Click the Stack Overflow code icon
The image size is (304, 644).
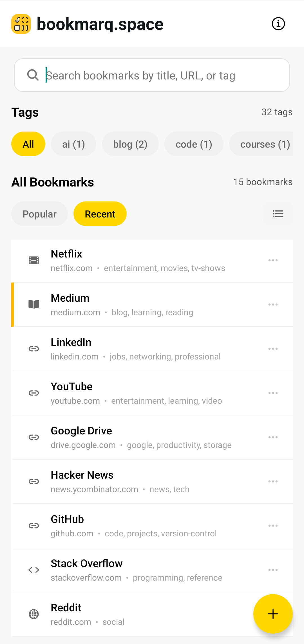34,570
